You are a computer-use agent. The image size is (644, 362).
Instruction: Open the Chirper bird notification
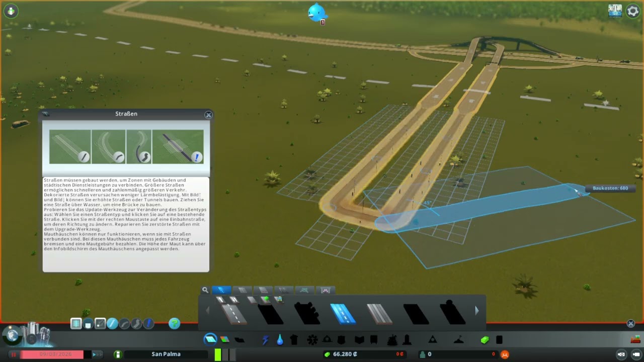pos(317,13)
